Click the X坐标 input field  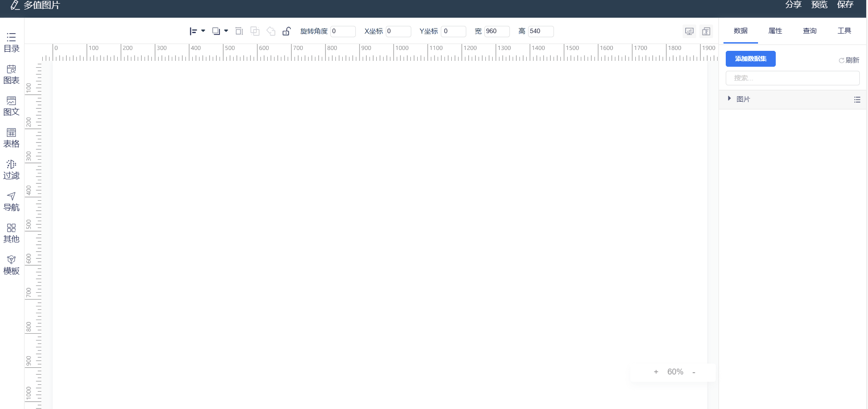pos(398,31)
